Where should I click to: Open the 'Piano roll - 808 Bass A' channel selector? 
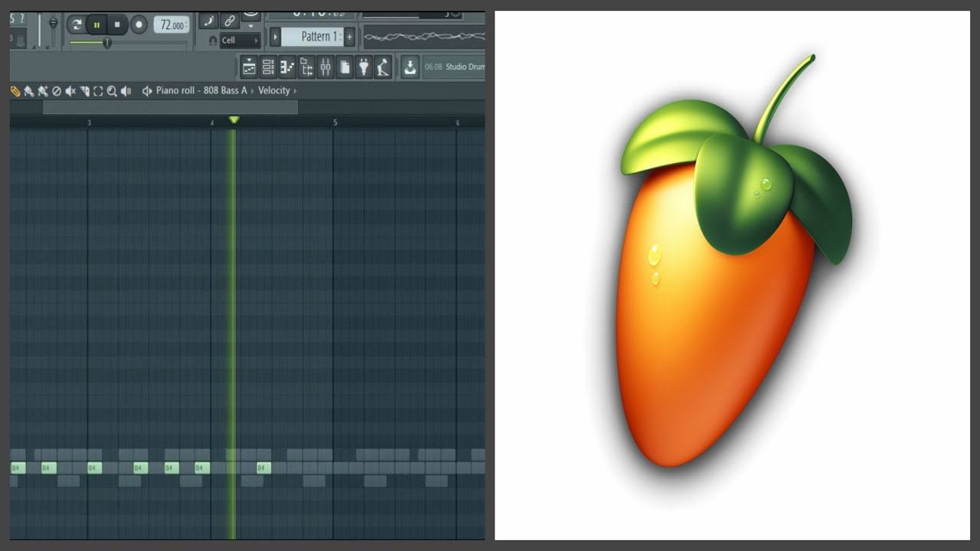coord(201,90)
